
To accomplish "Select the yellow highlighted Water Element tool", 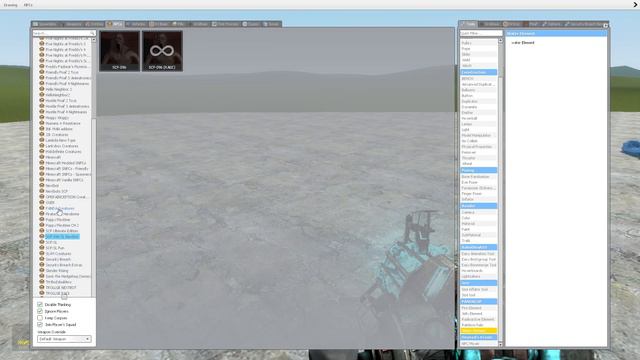I will tap(478, 331).
